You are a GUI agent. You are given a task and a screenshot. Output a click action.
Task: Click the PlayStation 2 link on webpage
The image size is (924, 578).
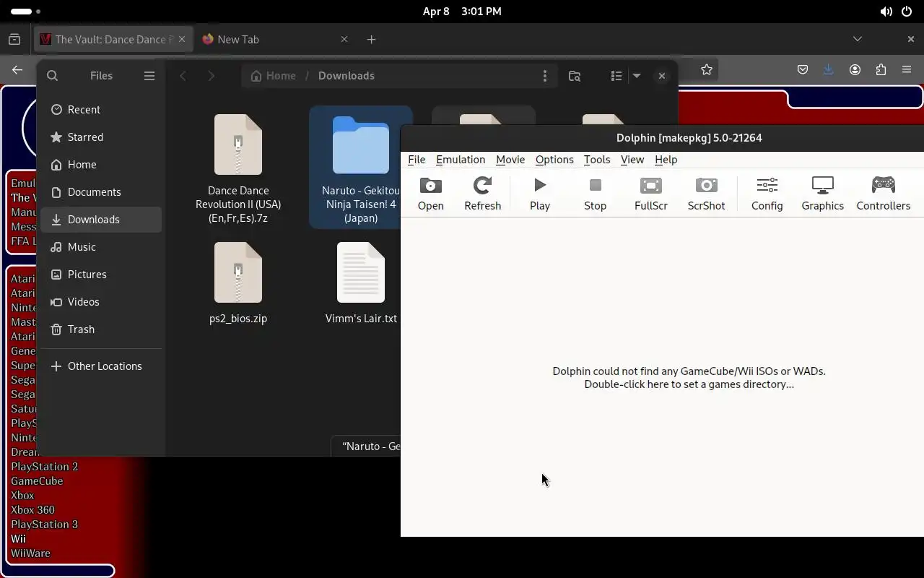coord(44,467)
